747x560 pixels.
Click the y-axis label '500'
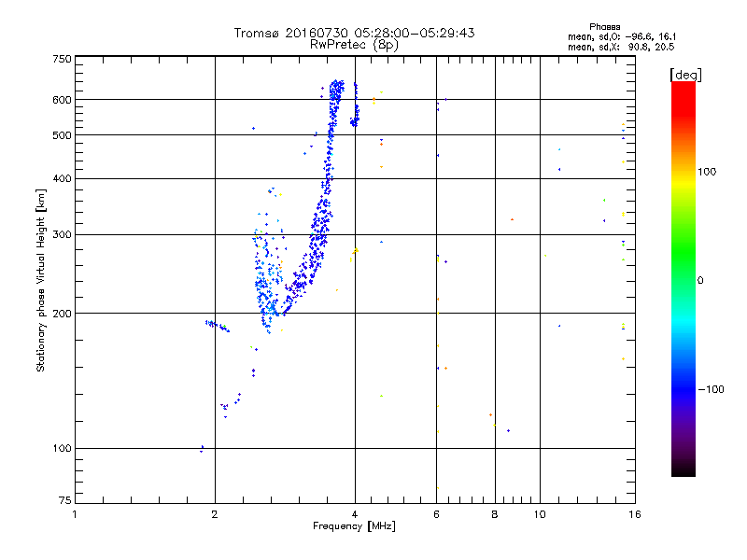coord(62,135)
